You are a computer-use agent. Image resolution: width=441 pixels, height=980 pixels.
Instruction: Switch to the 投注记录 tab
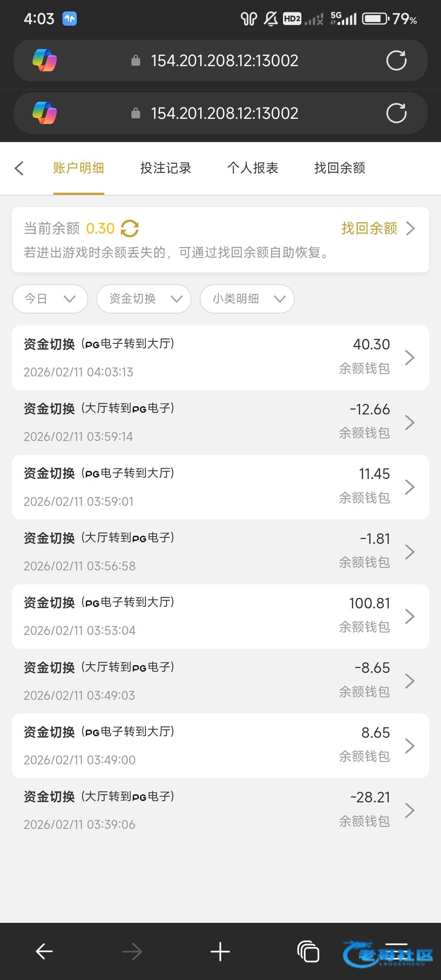[165, 168]
